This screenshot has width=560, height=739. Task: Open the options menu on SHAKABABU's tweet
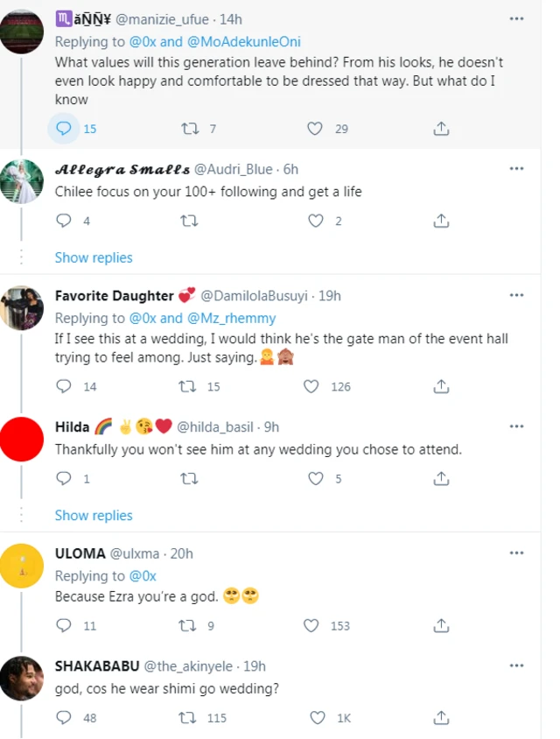(x=516, y=665)
